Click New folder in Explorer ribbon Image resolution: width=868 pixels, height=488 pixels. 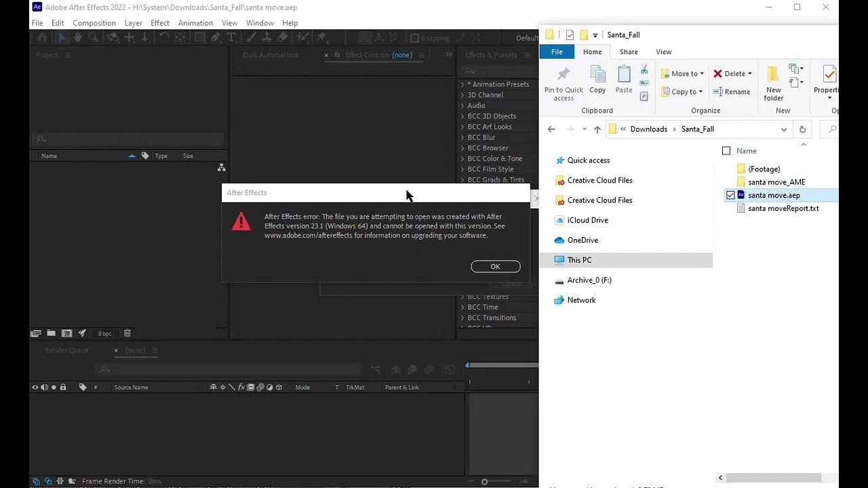(x=774, y=85)
